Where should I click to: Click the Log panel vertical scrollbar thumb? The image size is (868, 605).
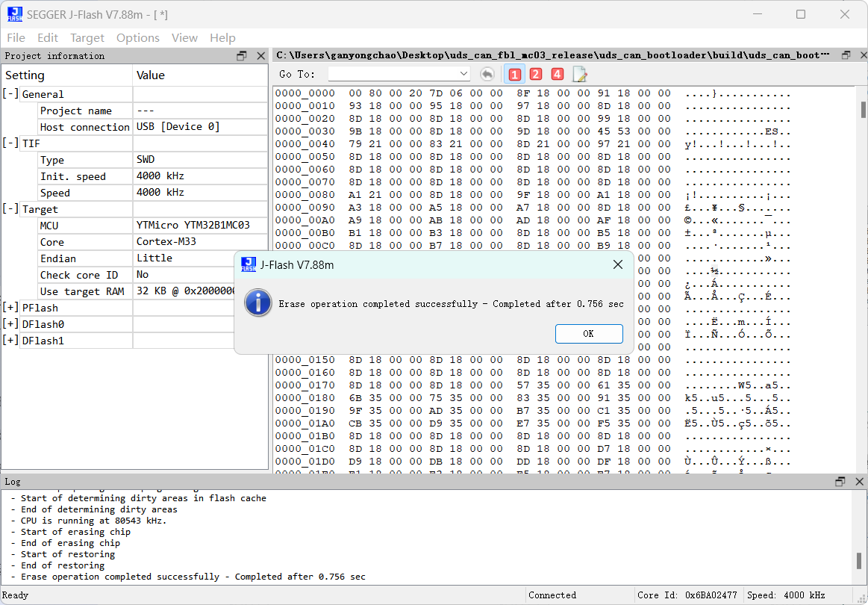859,561
